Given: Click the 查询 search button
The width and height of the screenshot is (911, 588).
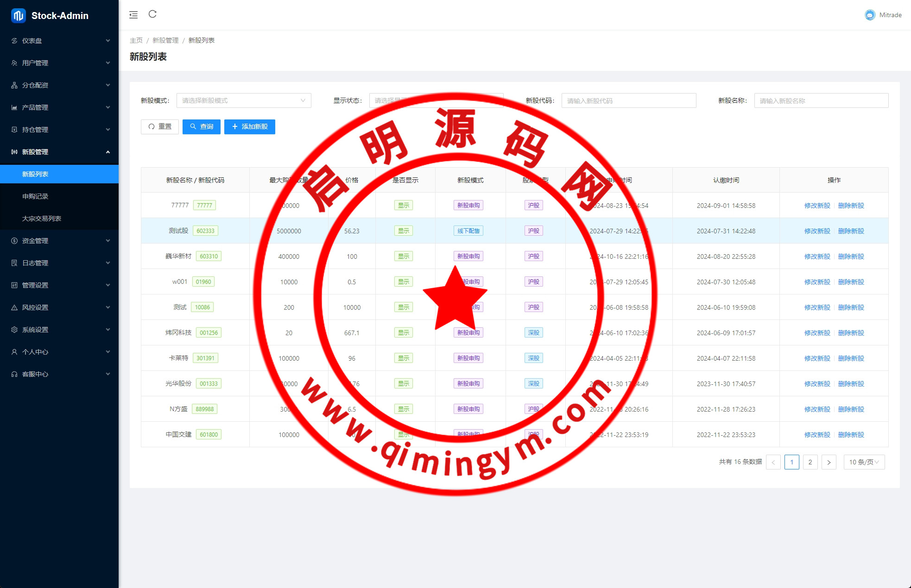Looking at the screenshot, I should coord(201,126).
